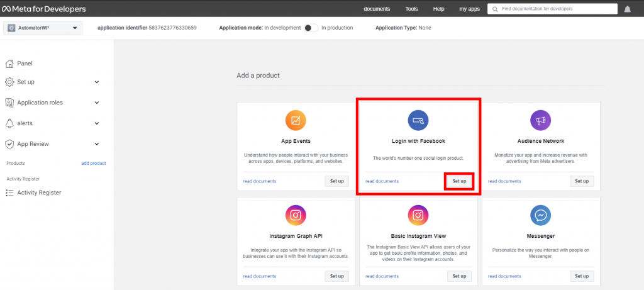
Task: Open the Tools menu in header
Action: [x=411, y=9]
